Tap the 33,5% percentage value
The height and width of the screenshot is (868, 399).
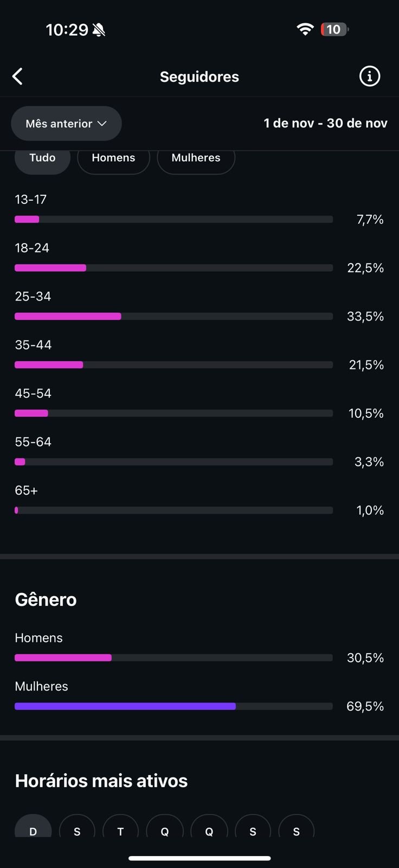pyautogui.click(x=365, y=316)
